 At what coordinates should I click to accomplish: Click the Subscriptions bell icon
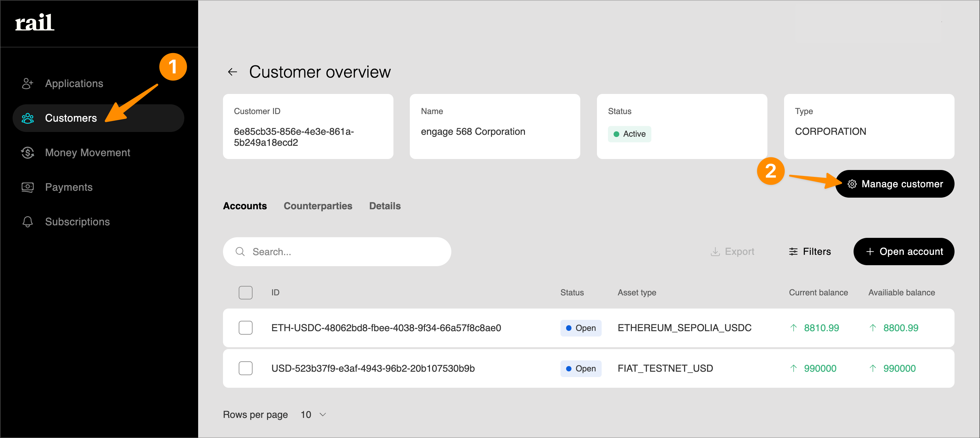tap(27, 222)
